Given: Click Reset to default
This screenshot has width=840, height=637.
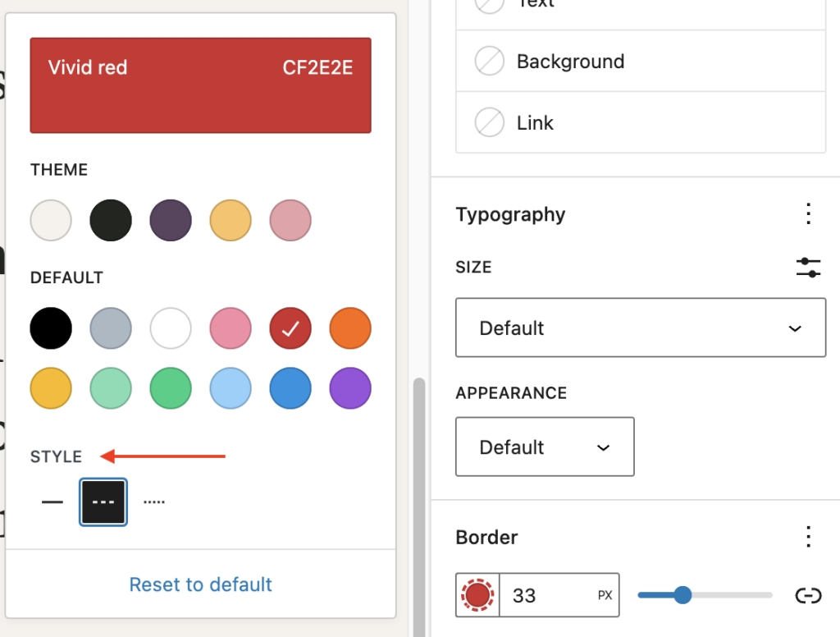Looking at the screenshot, I should [x=201, y=584].
